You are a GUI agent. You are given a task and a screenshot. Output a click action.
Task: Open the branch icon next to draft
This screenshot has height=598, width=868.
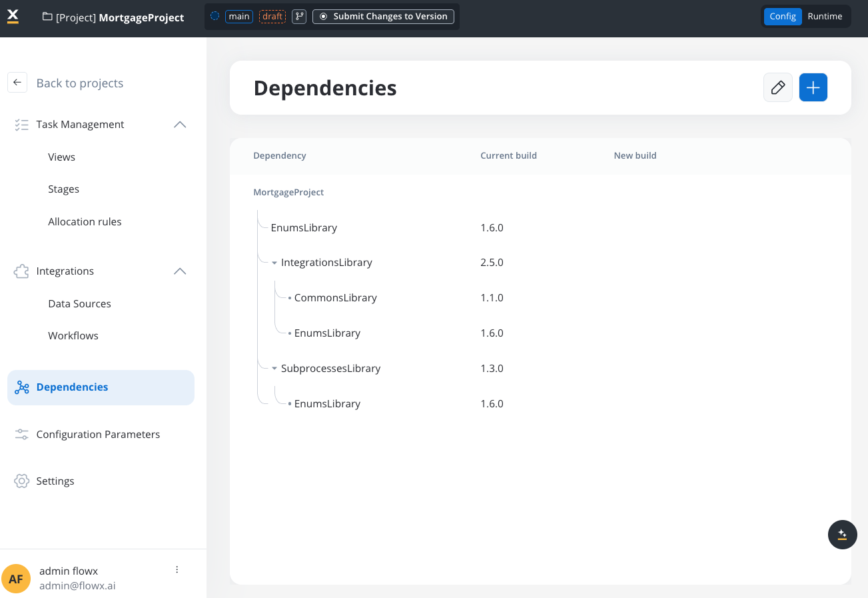tap(299, 17)
